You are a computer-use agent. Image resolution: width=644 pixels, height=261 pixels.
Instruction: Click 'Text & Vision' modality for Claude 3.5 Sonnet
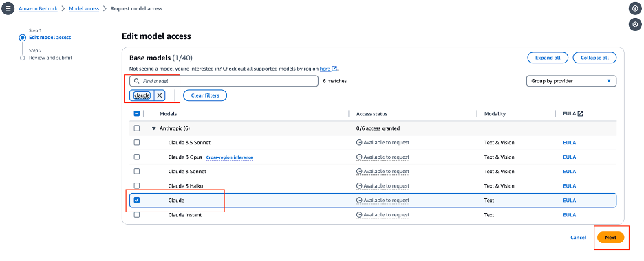pos(499,143)
